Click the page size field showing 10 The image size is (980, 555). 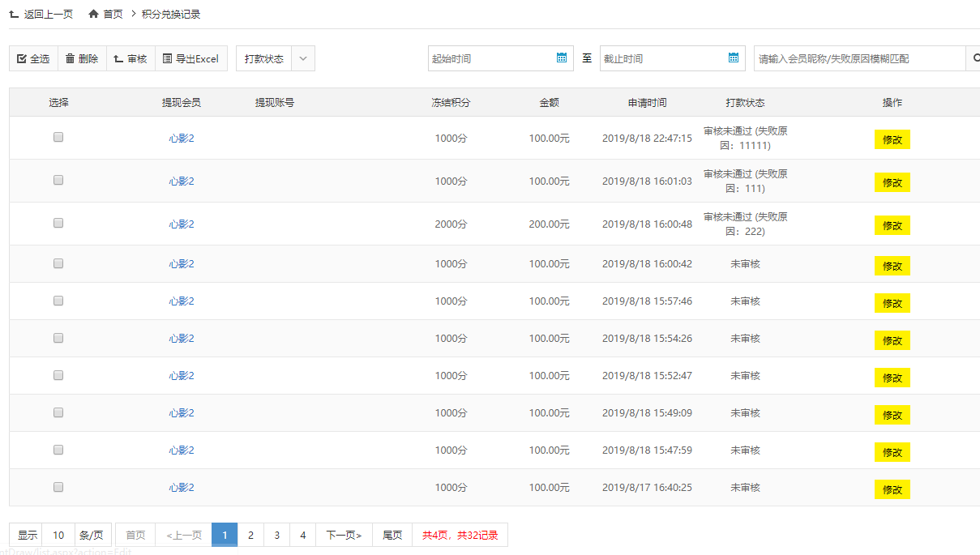[58, 535]
